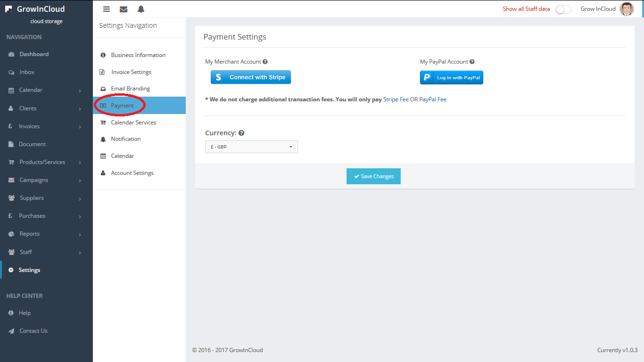Open the notifications bell in top bar
Screen dimensions: 644x362
tap(141, 9)
